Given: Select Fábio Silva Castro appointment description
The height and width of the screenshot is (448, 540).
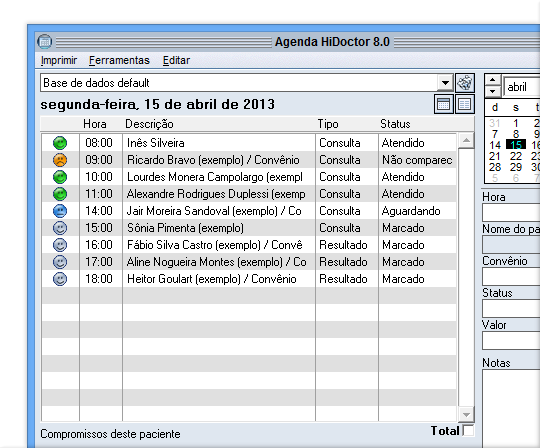Looking at the screenshot, I should (x=215, y=245).
